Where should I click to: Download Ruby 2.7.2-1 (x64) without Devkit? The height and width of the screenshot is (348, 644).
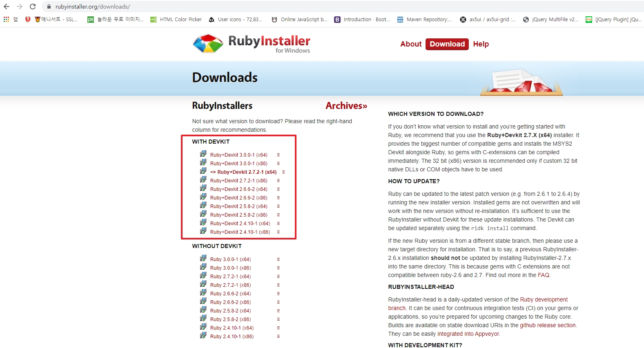tap(231, 277)
